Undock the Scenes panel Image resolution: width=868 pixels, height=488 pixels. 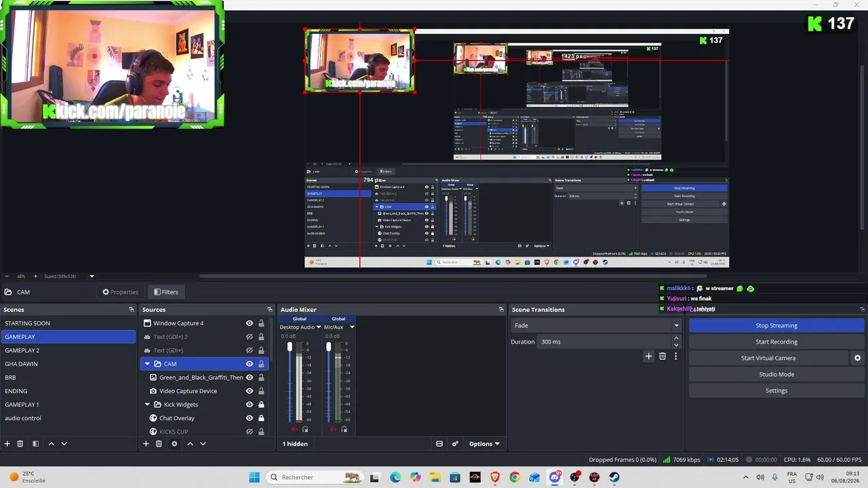pyautogui.click(x=132, y=310)
